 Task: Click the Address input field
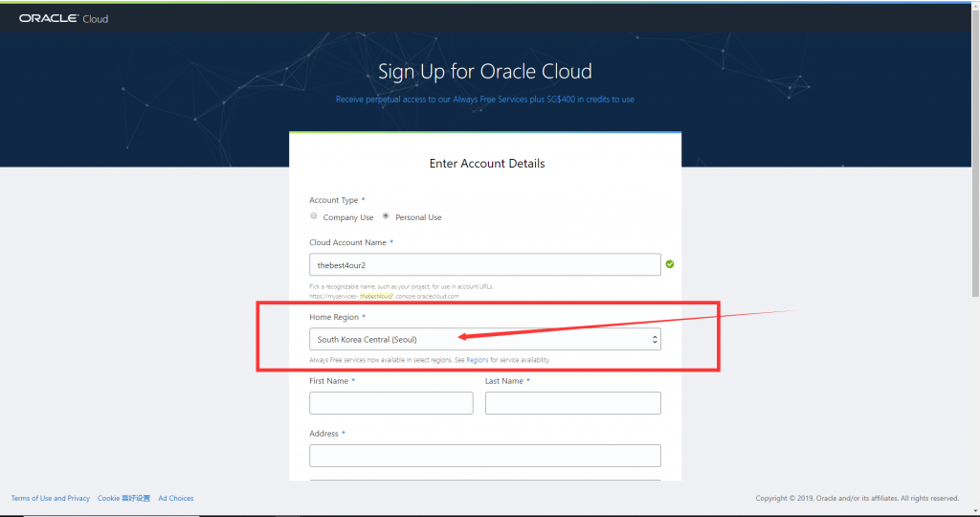[484, 455]
